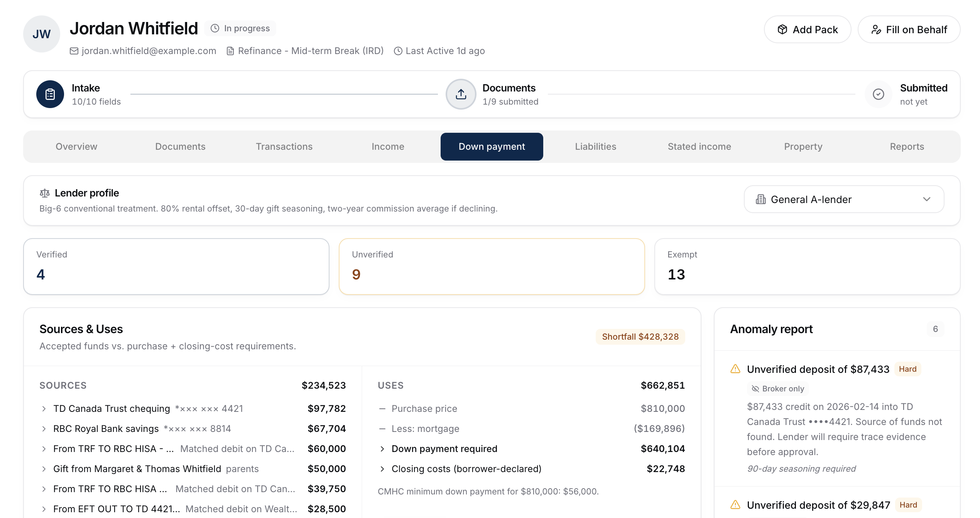
Task: Expand the $60,000 TRF TO RBC HISA row
Action: (x=193, y=449)
